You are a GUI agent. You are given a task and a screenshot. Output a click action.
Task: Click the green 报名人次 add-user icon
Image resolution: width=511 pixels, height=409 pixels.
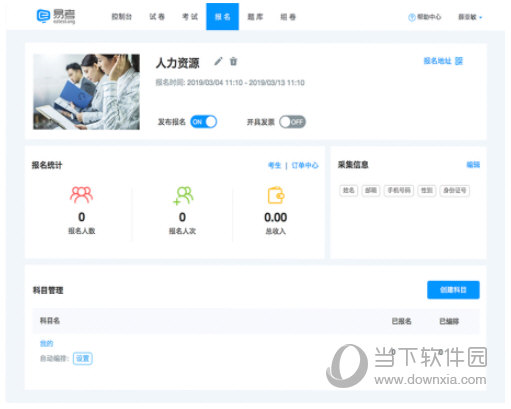183,195
